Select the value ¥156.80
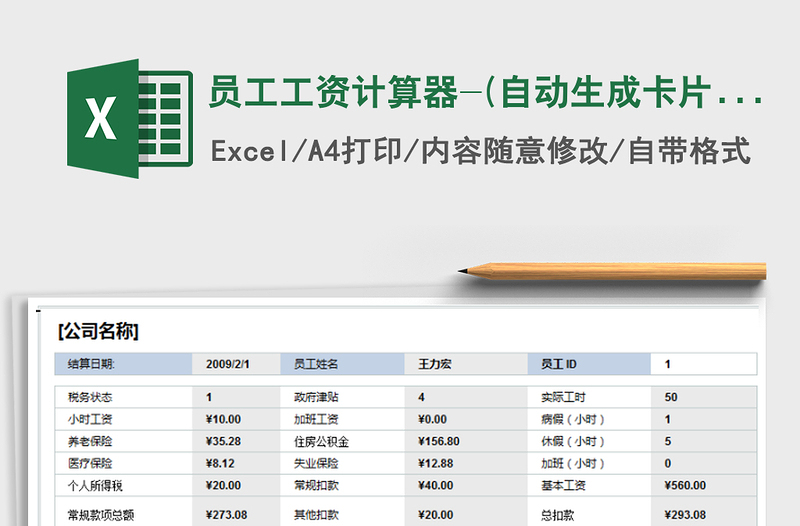Viewport: 800px width, 526px height. tap(466, 441)
